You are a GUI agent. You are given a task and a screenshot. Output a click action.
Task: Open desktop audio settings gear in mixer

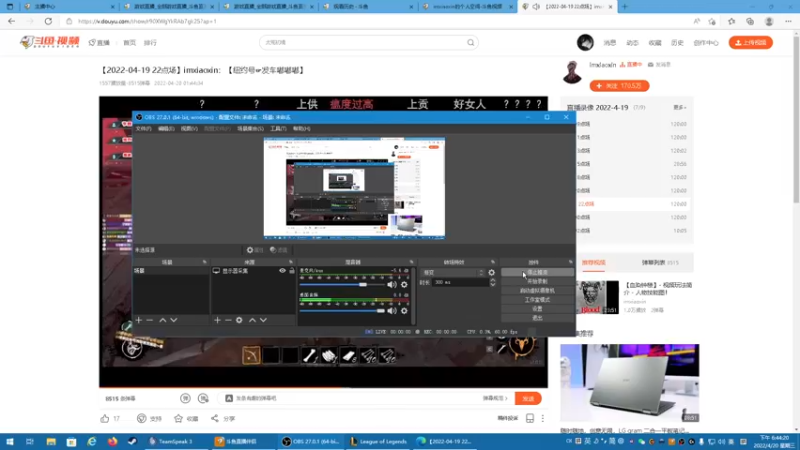(404, 311)
